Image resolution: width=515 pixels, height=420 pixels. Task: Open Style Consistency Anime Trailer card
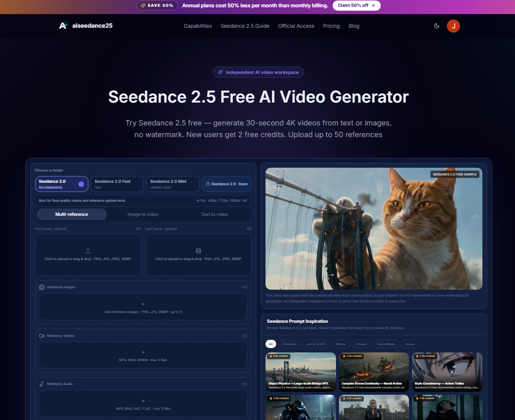[447, 372]
